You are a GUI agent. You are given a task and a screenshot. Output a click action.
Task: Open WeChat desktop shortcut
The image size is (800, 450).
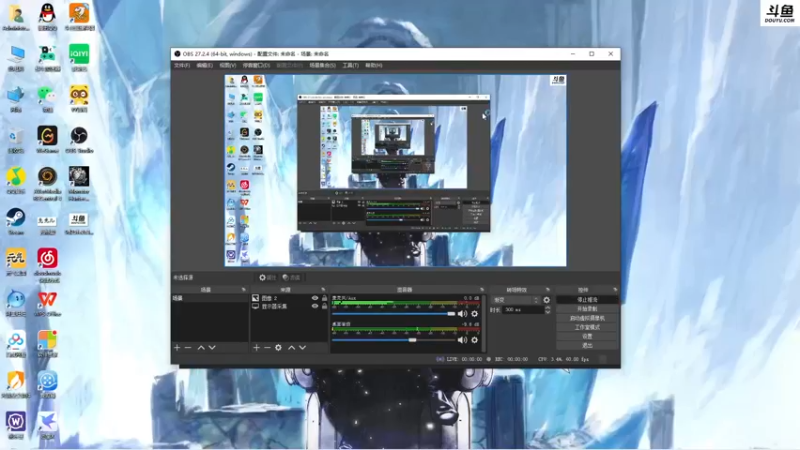(47, 98)
